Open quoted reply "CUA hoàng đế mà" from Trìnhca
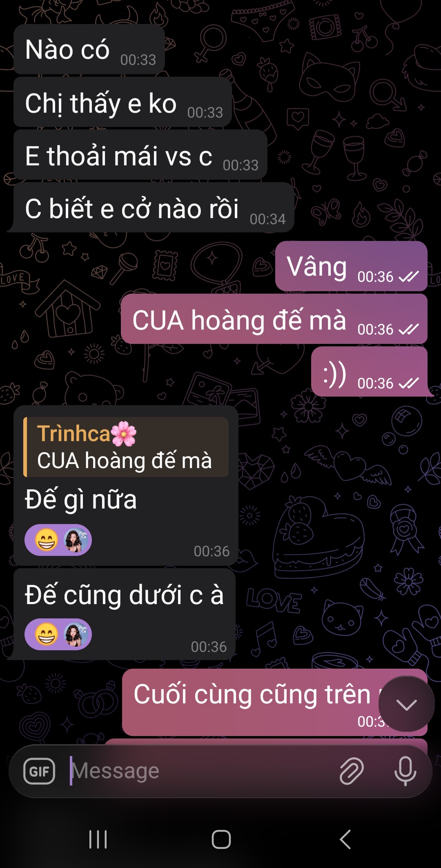 tap(126, 447)
